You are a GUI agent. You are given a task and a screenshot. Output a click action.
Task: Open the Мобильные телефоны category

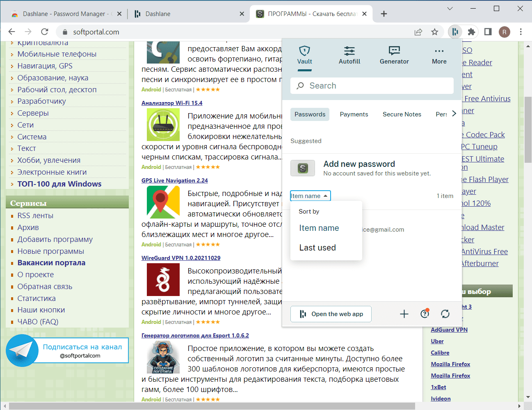click(57, 54)
